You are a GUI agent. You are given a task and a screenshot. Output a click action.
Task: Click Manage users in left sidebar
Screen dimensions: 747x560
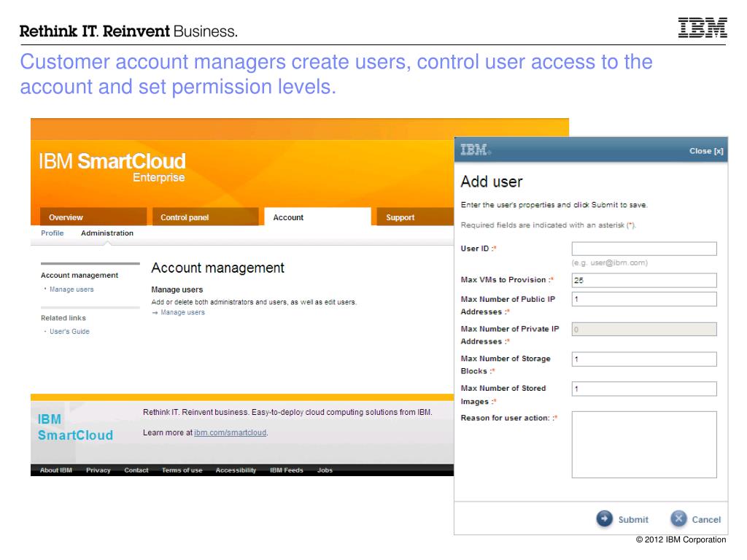[71, 289]
